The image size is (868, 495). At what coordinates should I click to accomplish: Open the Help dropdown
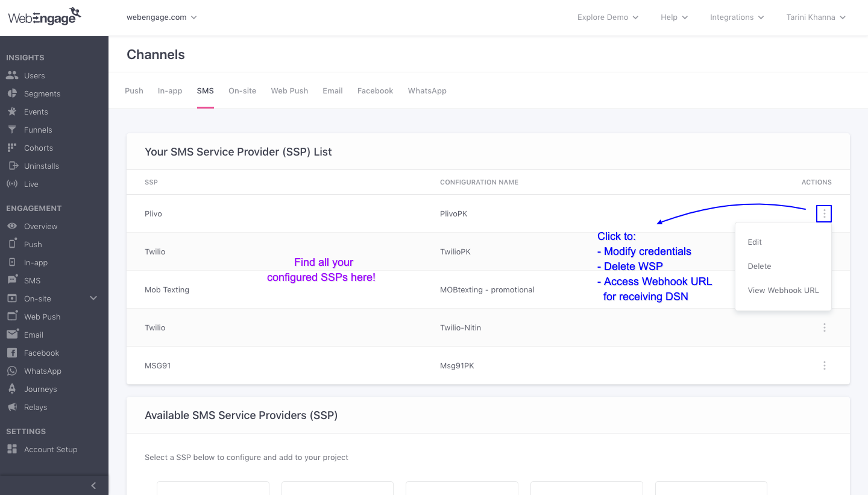tap(674, 17)
